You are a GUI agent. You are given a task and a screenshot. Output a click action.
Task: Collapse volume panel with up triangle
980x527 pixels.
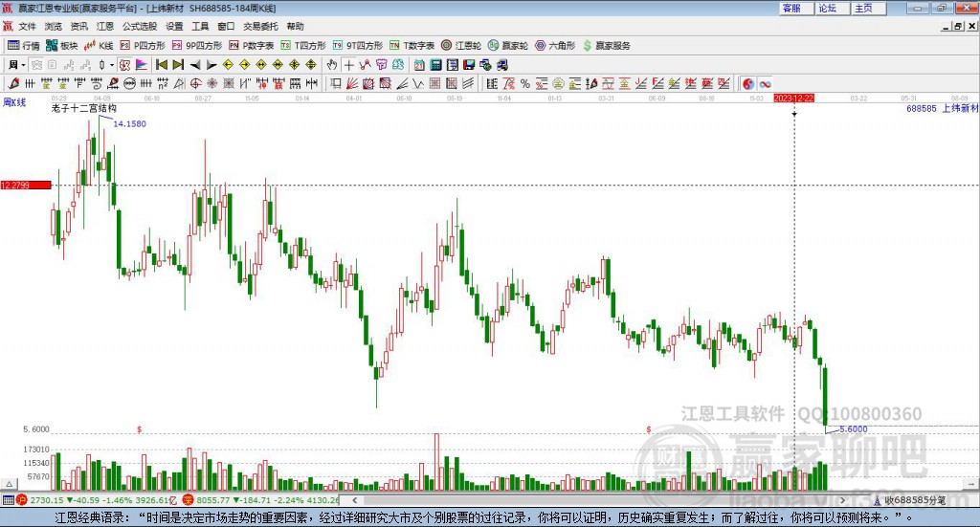coord(9,484)
